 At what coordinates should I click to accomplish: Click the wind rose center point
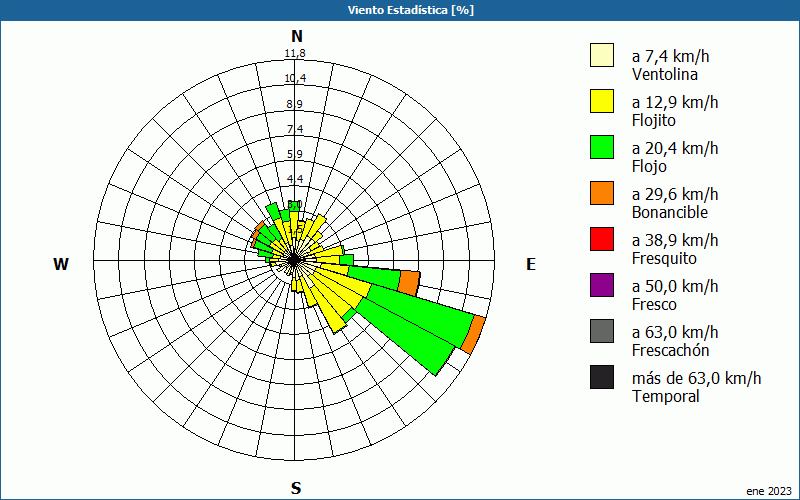294,260
